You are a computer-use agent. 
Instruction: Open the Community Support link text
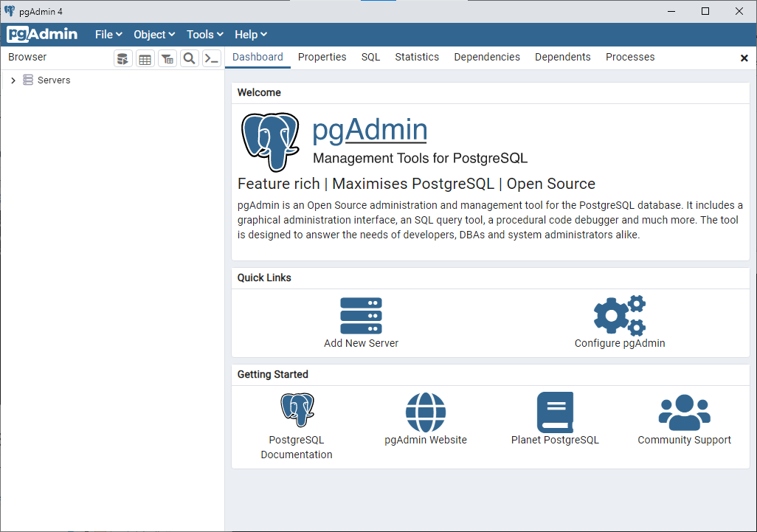click(685, 440)
